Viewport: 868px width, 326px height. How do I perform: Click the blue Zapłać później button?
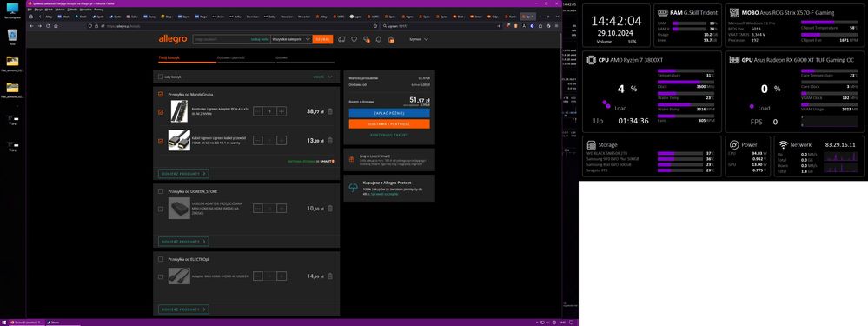click(x=389, y=113)
